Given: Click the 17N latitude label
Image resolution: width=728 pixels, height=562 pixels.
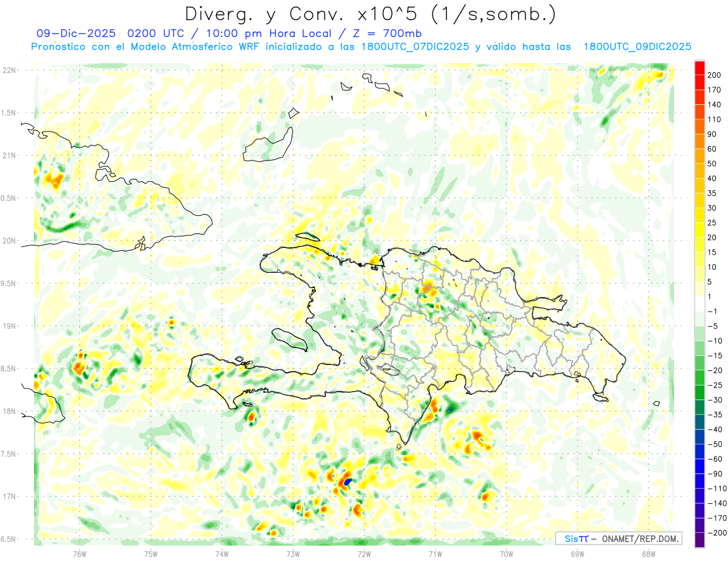Looking at the screenshot, I should pos(10,497).
